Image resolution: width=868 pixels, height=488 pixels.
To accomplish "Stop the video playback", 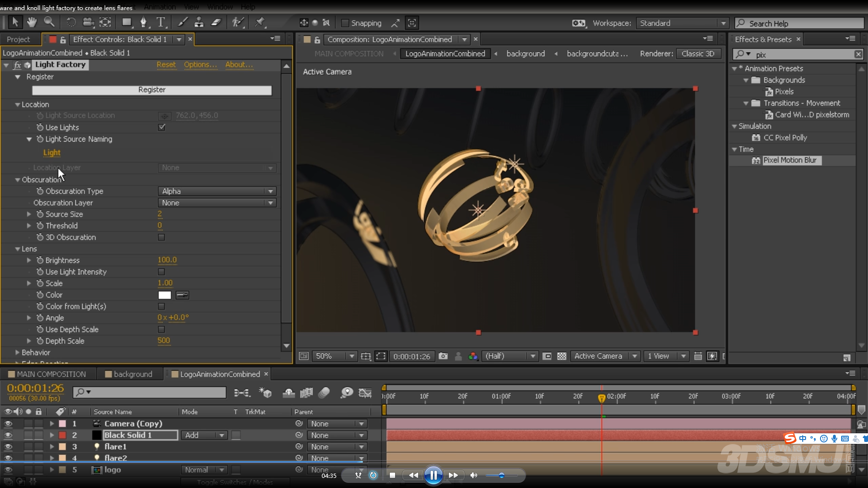I will (392, 475).
